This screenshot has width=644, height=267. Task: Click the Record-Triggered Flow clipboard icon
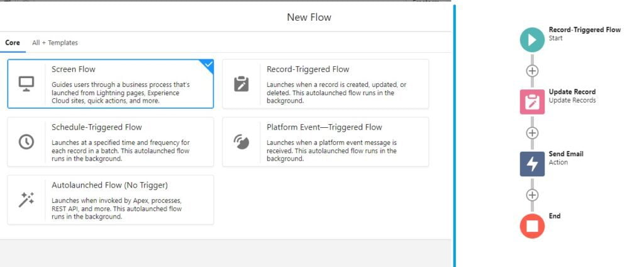(x=241, y=84)
